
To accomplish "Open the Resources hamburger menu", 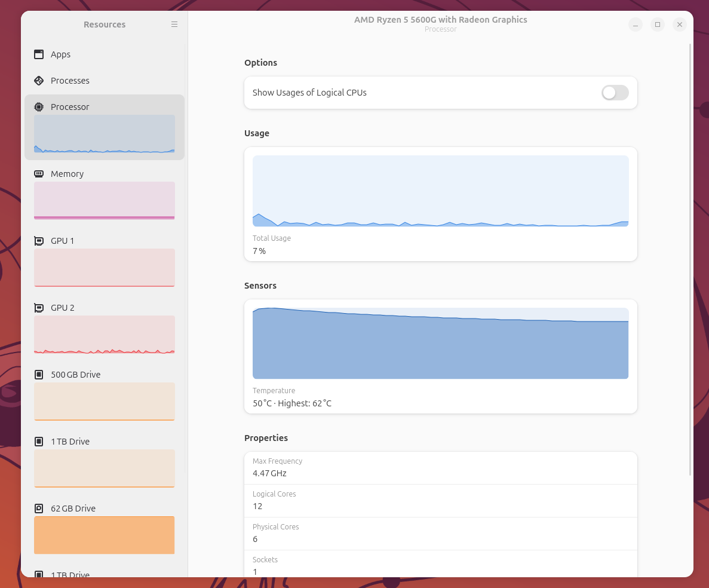I will click(174, 24).
